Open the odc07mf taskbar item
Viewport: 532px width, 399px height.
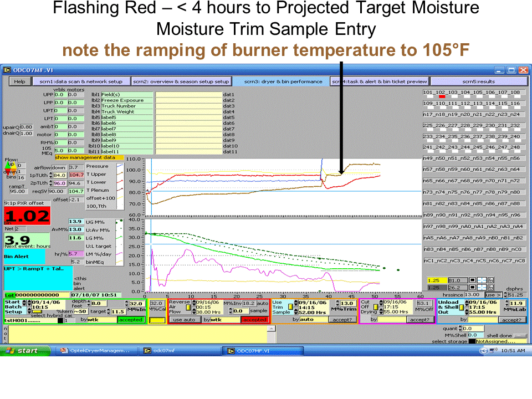[x=178, y=350]
